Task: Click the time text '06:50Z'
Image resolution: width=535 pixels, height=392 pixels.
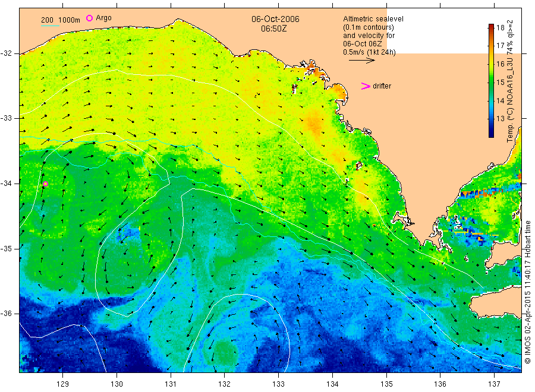Action: [x=273, y=29]
